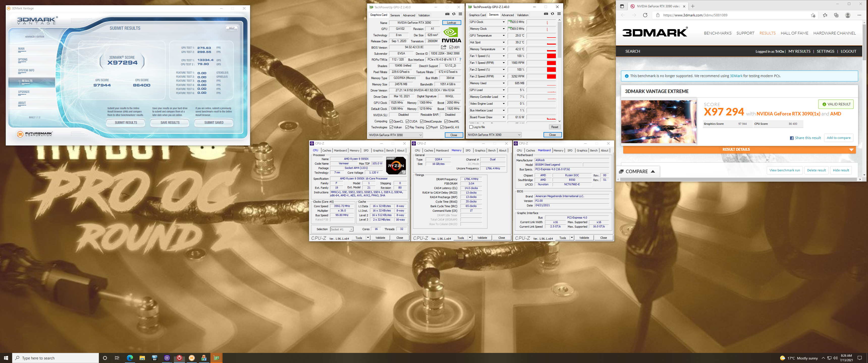Click SUBMIT RESULTS in 3DMark Vantage

tap(126, 123)
